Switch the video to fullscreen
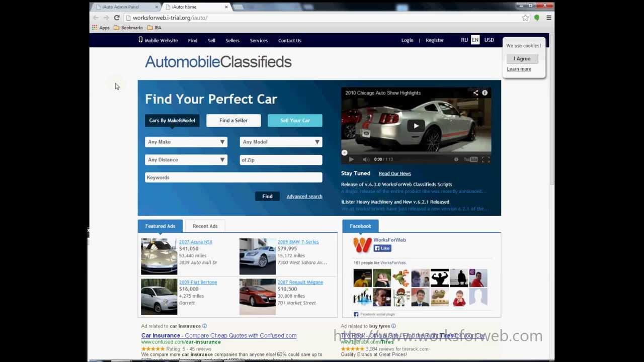644x362 pixels. click(x=486, y=159)
